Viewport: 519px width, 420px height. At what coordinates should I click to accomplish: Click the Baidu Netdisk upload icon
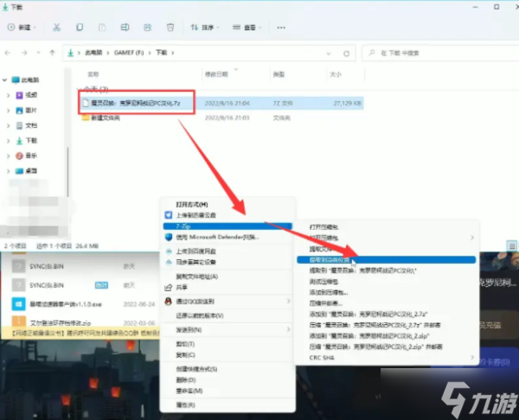(169, 251)
